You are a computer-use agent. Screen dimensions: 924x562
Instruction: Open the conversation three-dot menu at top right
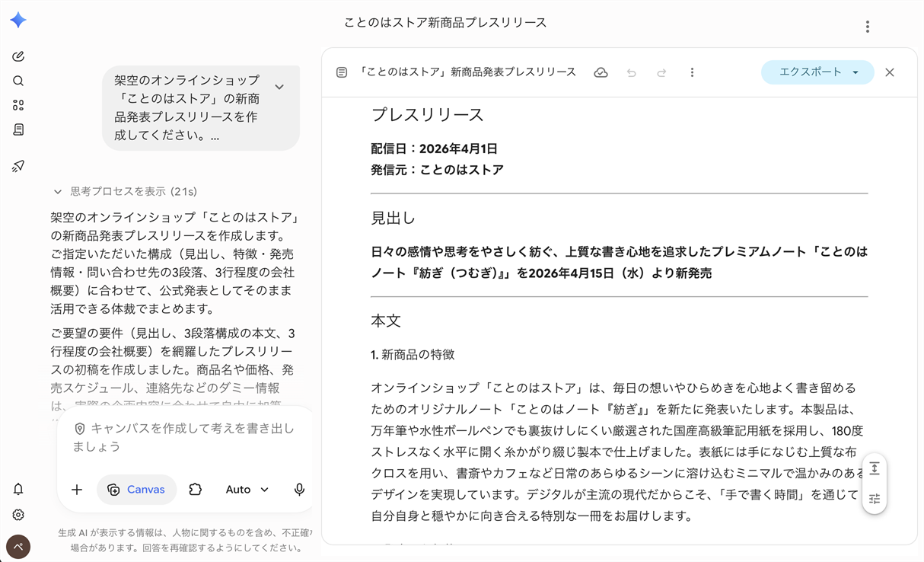tap(867, 27)
